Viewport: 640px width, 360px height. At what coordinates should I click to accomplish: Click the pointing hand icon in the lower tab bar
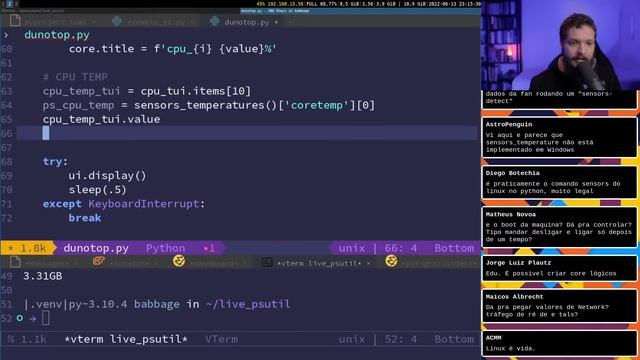click(98, 261)
